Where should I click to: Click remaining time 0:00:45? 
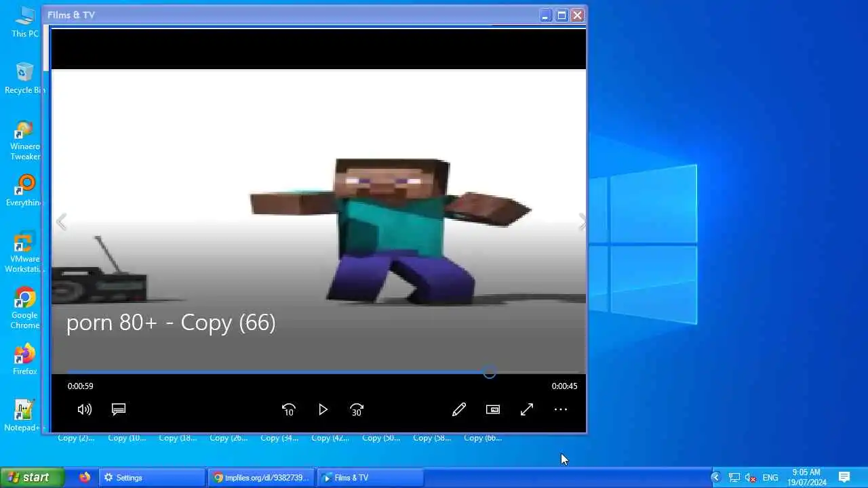tap(564, 386)
